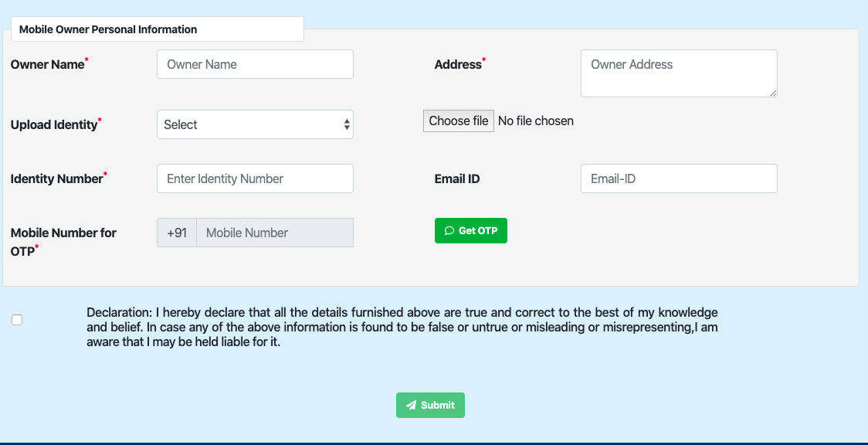Select an option from the identity Select box

(x=255, y=124)
